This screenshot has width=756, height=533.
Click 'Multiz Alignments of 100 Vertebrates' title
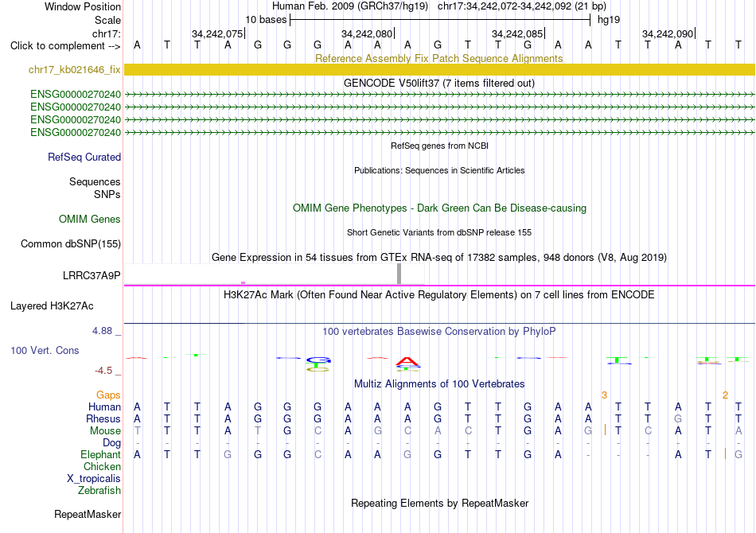pos(439,383)
